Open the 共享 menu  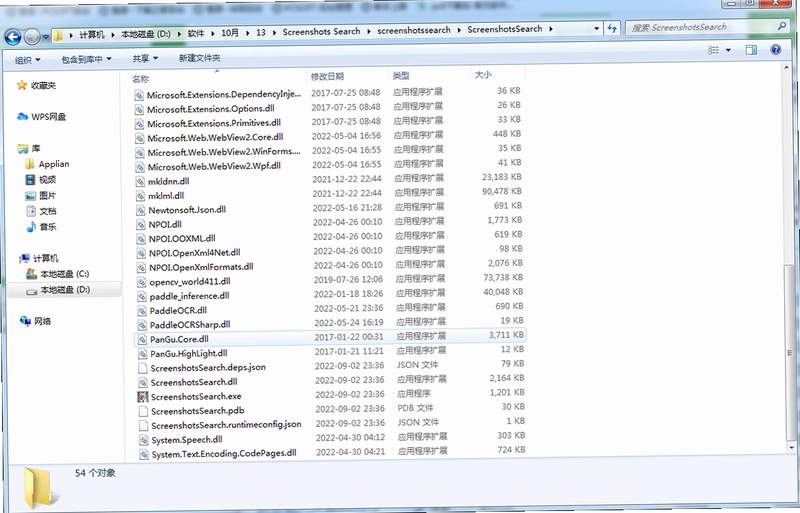coord(145,59)
